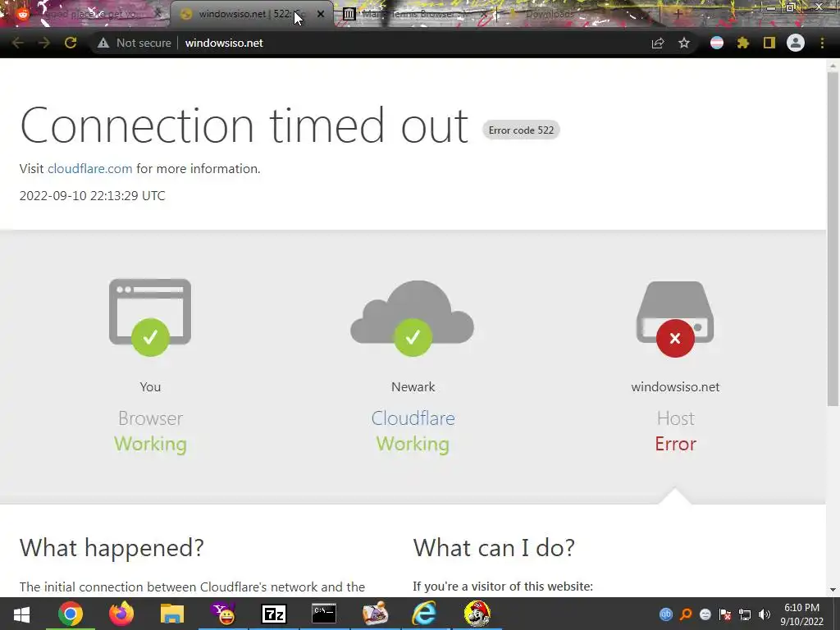The image size is (840, 630).
Task: Click the page vertical scrollbar thumb
Action: [833, 239]
